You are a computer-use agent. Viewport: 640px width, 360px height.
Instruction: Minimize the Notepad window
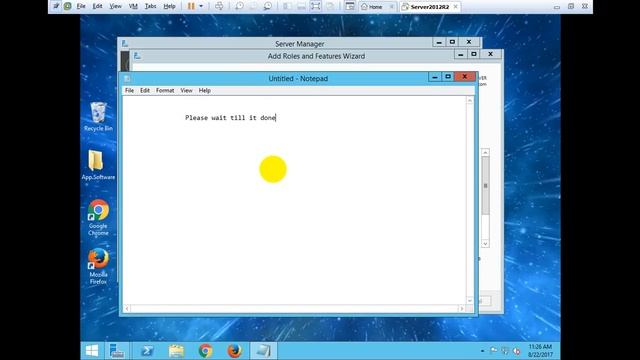point(435,77)
